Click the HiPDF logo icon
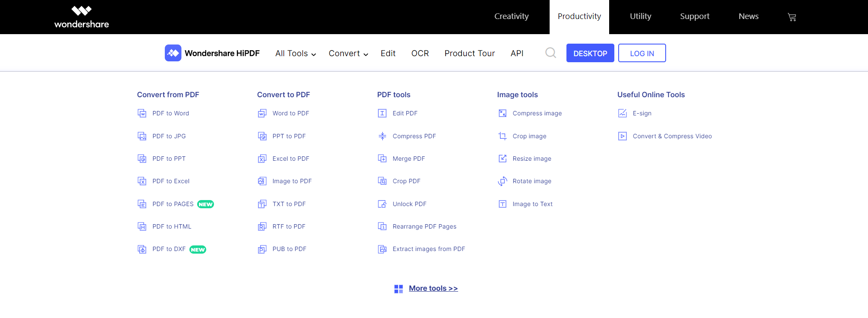This screenshot has width=868, height=318. click(173, 53)
